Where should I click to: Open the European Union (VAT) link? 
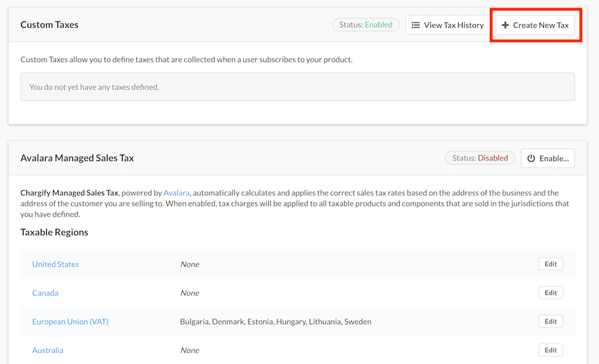click(70, 321)
